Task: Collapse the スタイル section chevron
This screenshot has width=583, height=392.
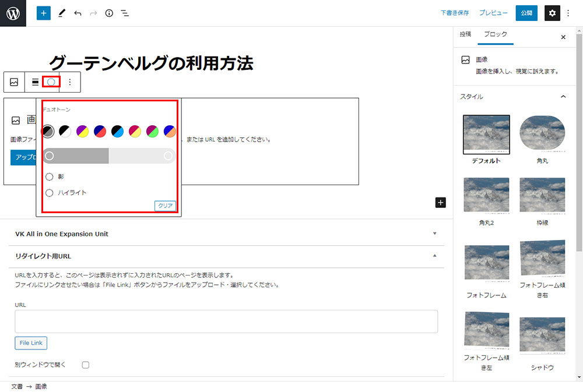Action: [563, 97]
